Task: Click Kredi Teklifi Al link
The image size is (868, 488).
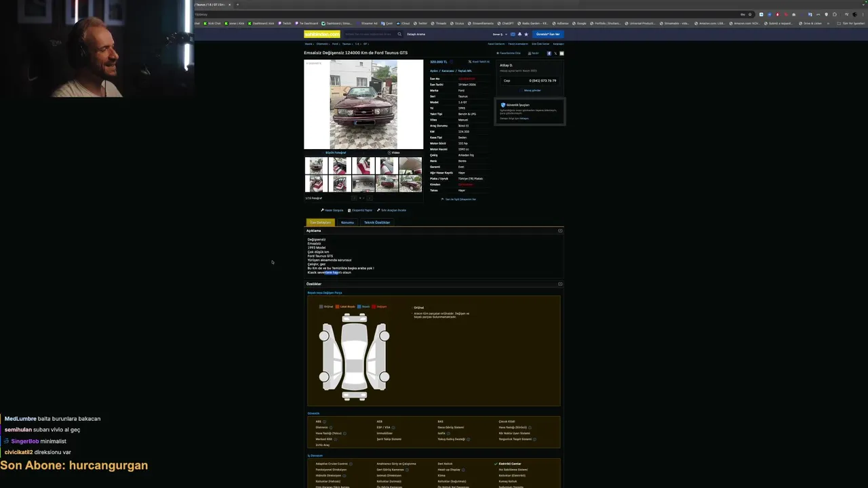Action: tap(479, 62)
